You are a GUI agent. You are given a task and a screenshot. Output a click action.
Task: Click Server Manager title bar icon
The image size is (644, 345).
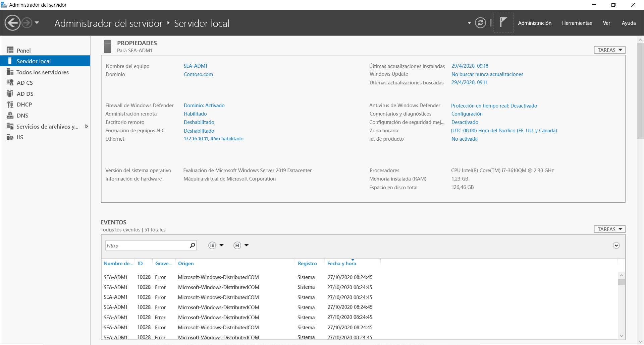click(4, 5)
